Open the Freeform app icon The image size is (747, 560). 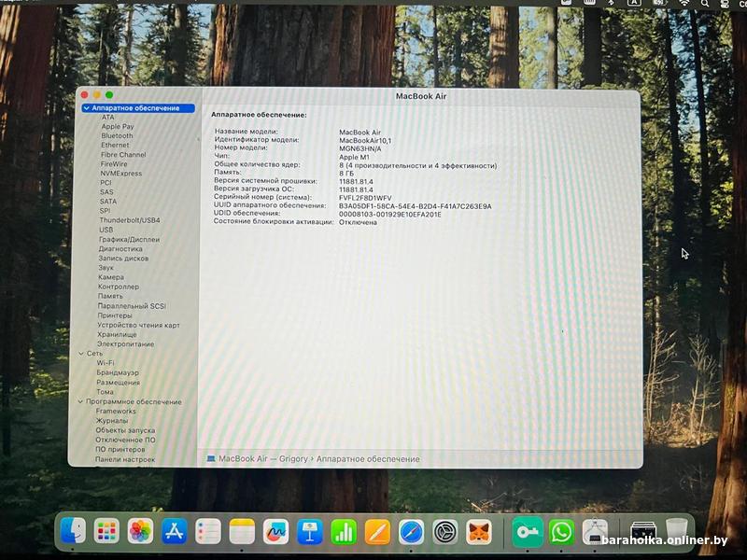click(x=275, y=531)
